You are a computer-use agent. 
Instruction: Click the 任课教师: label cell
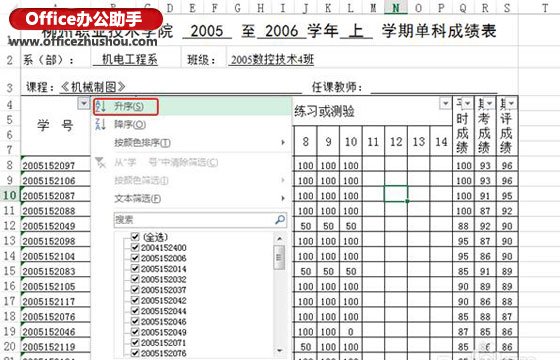[x=336, y=87]
